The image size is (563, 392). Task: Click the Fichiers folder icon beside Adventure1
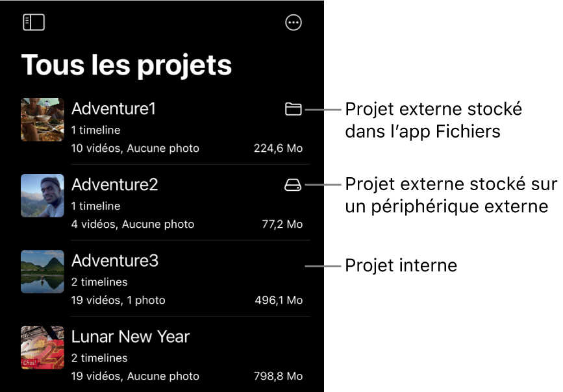tap(294, 109)
